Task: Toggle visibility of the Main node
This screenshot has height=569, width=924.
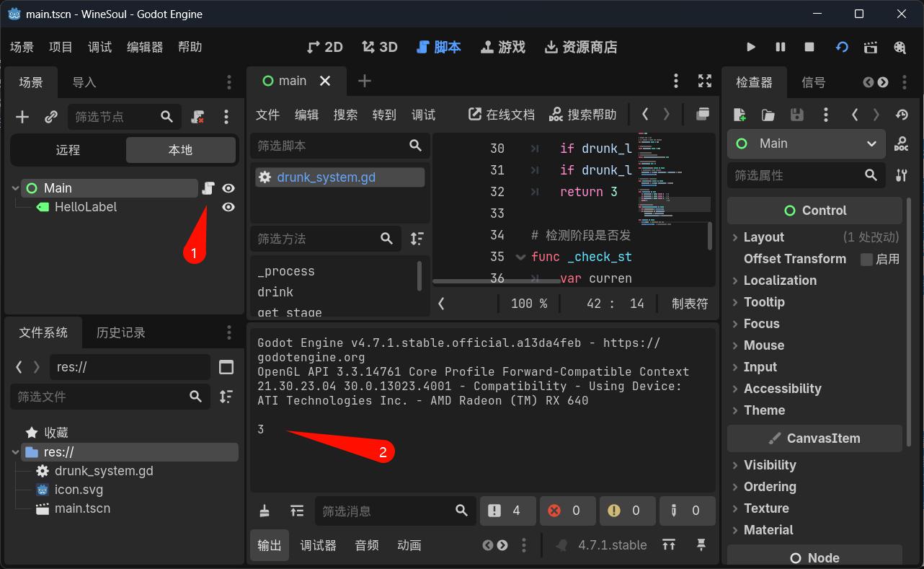Action: 228,188
